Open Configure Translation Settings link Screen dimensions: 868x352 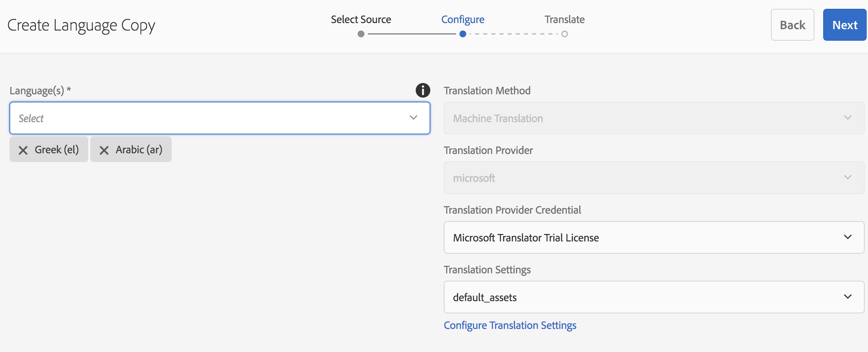tap(510, 325)
